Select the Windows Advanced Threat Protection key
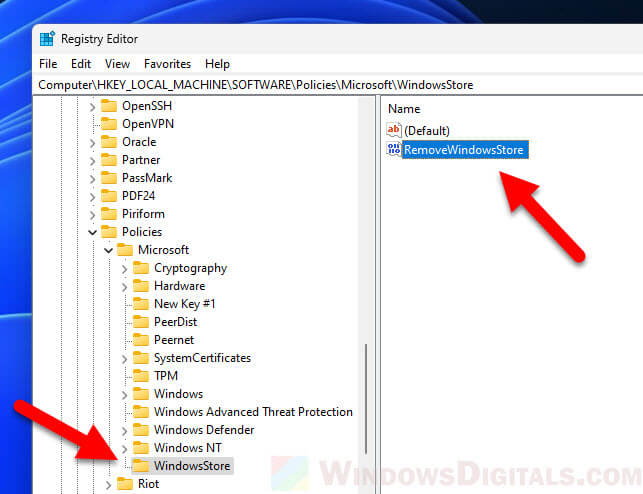 point(252,412)
